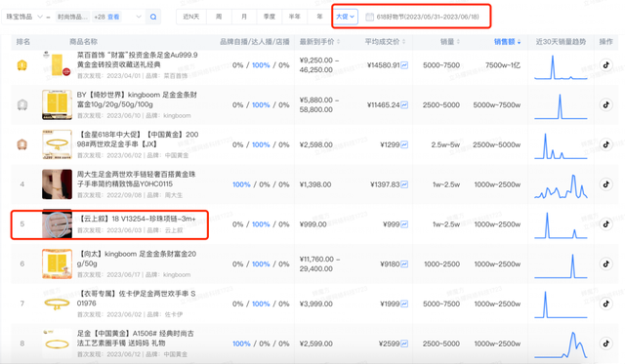
Task: Click the 近30天销量趋势 column header
Action: [561, 41]
